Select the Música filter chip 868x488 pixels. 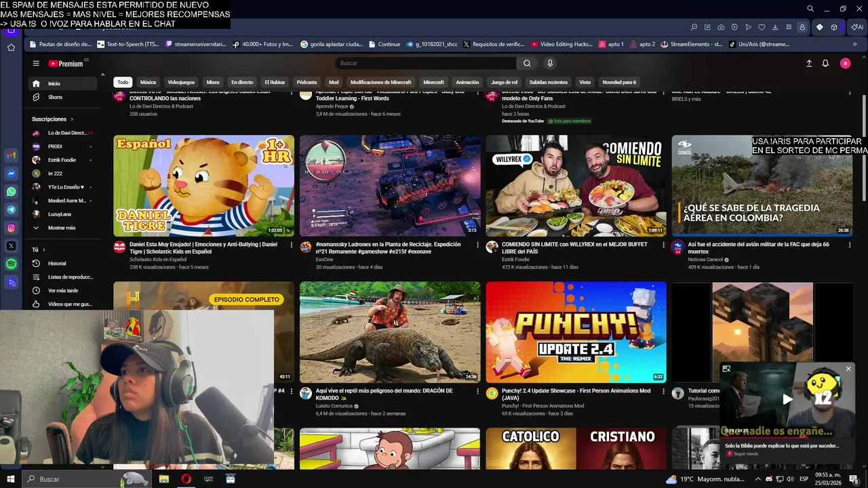pyautogui.click(x=148, y=82)
